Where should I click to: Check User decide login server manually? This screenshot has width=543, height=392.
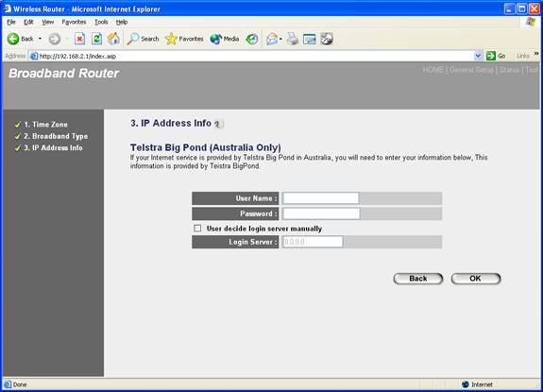197,229
